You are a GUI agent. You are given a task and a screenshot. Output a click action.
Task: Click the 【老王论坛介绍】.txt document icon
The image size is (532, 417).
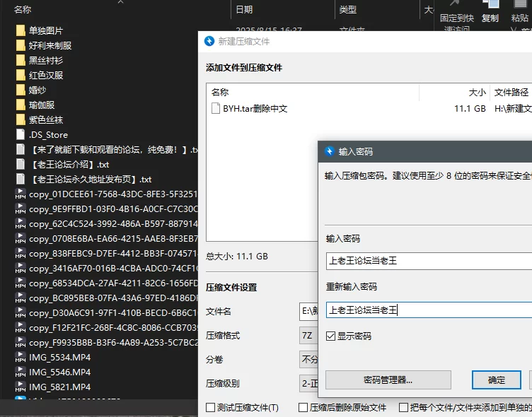(21, 164)
